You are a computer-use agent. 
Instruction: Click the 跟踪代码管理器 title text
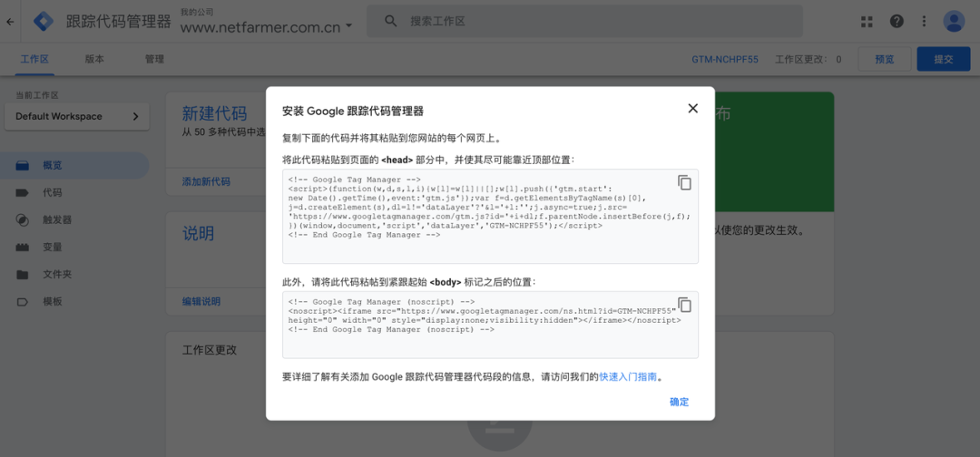coord(119,22)
